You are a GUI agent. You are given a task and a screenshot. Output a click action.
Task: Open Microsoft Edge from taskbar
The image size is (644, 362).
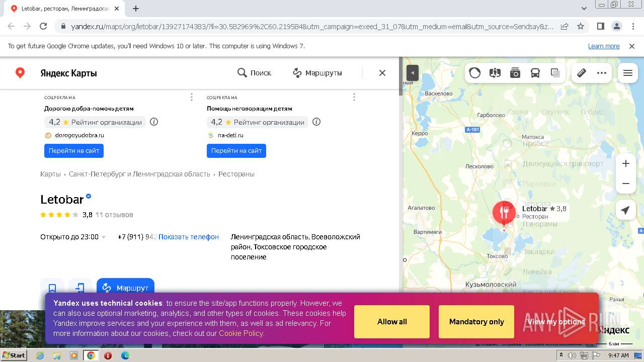point(125,355)
